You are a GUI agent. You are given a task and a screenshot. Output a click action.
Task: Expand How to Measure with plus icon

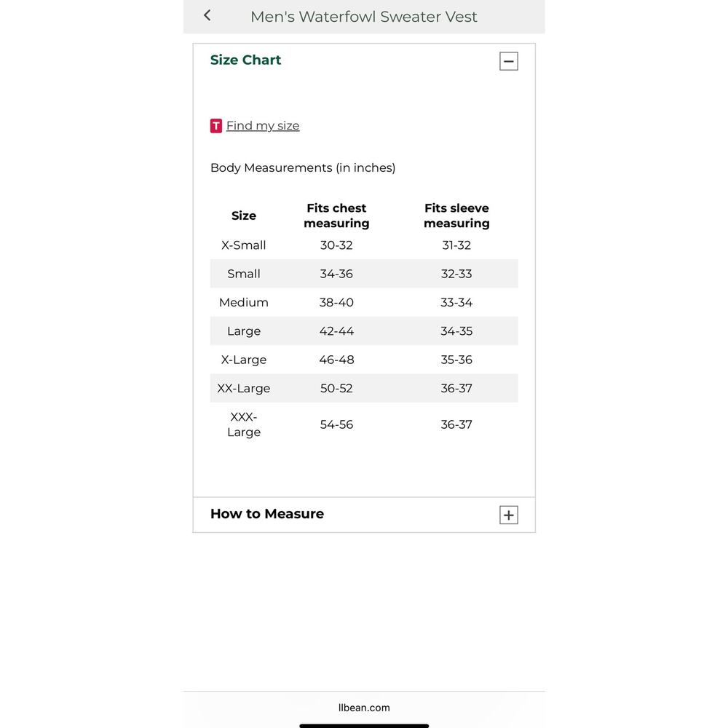click(x=508, y=515)
